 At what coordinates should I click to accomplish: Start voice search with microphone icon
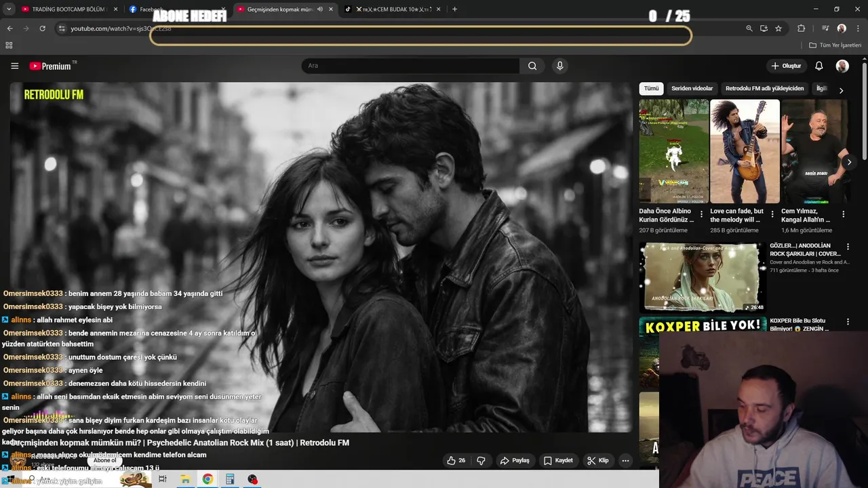point(559,66)
